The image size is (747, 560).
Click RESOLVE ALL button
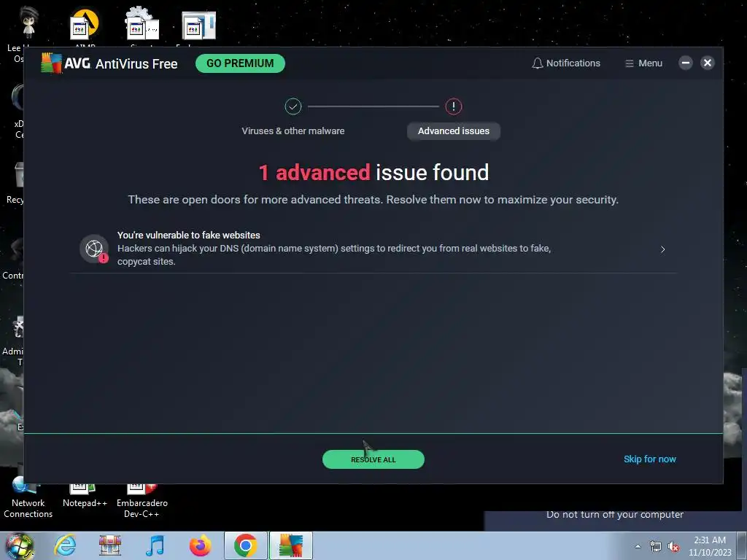coord(373,459)
